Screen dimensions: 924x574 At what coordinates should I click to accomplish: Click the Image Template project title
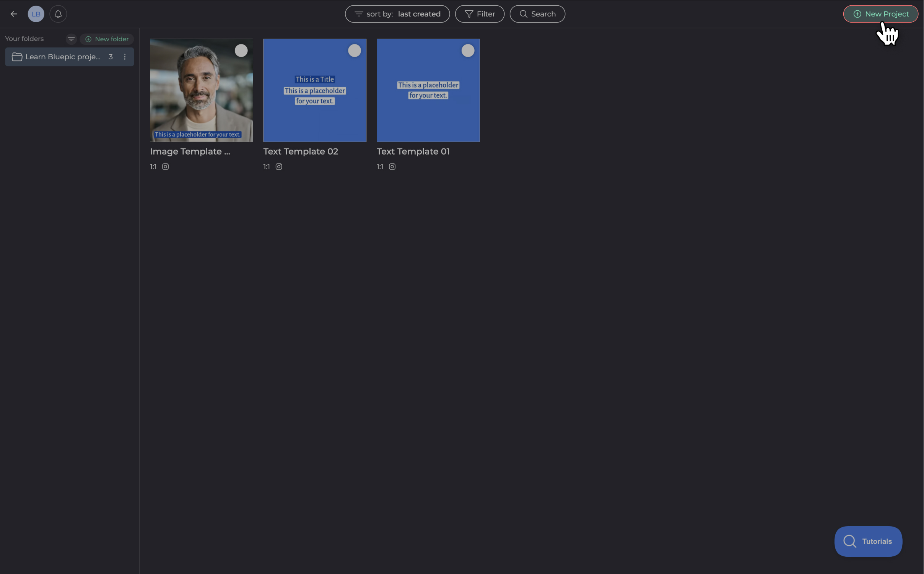190,152
